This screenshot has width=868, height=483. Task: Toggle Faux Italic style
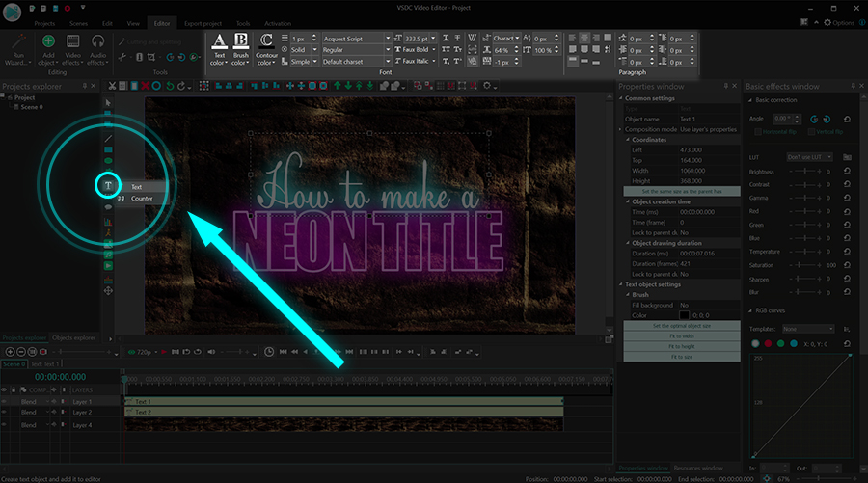tap(415, 62)
